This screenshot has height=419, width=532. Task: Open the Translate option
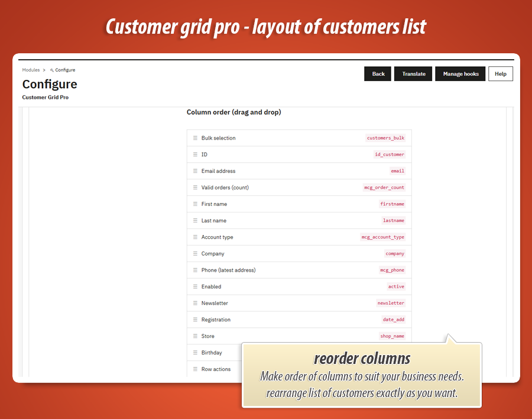click(x=413, y=74)
